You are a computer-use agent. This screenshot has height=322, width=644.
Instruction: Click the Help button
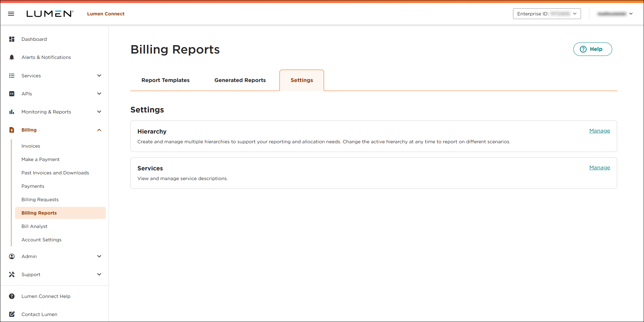coord(592,49)
